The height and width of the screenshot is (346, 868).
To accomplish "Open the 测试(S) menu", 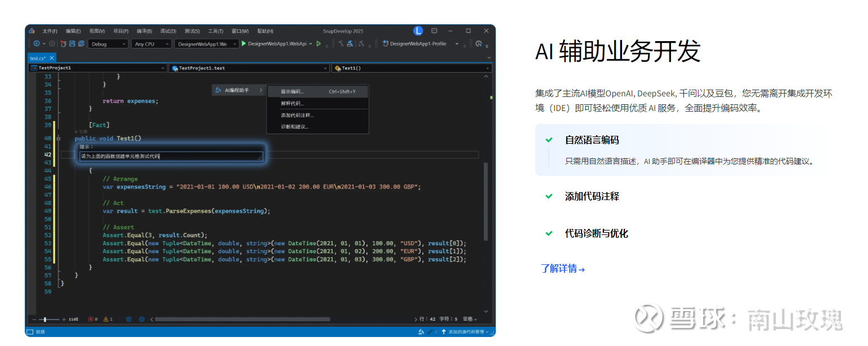I will (x=192, y=31).
